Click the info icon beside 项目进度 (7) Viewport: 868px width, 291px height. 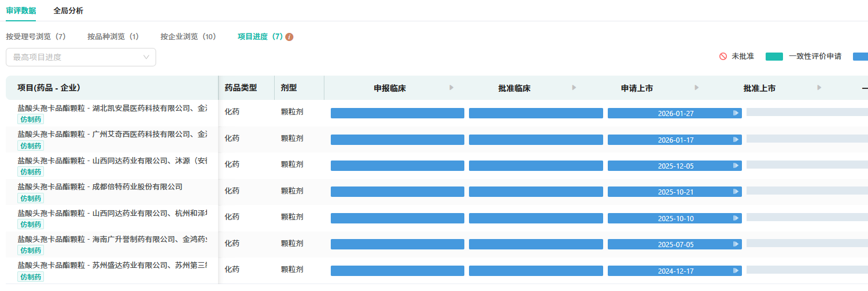(x=289, y=37)
